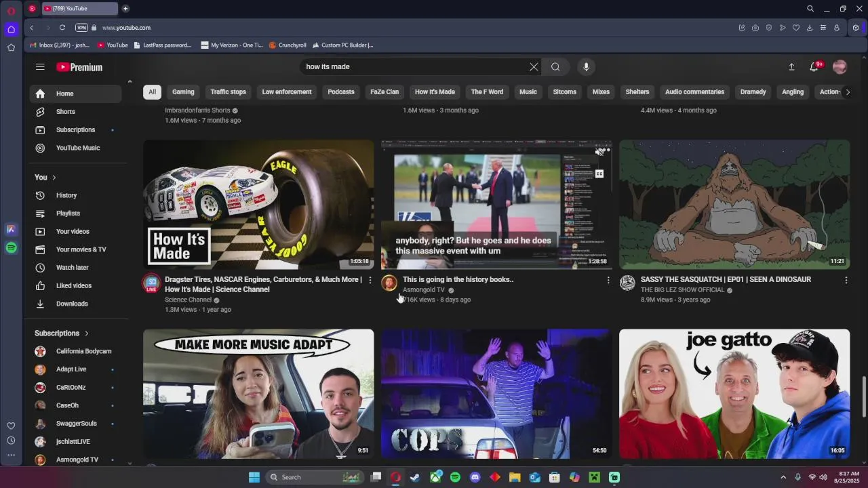Clear the search box with the X
The height and width of the screenshot is (488, 868).
pyautogui.click(x=534, y=66)
